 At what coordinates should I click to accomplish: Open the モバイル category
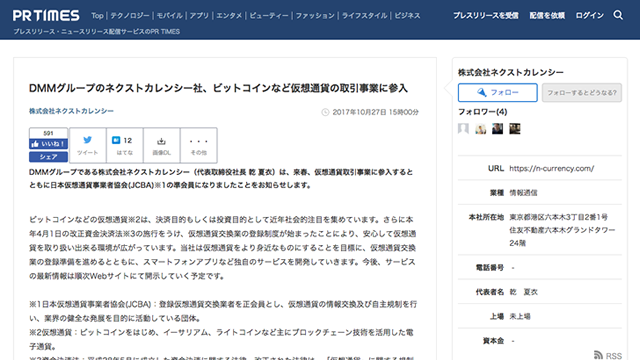pyautogui.click(x=169, y=16)
